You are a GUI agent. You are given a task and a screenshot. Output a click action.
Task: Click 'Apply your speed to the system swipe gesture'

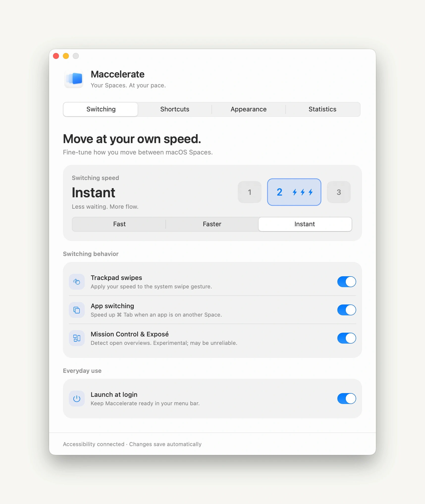click(151, 287)
